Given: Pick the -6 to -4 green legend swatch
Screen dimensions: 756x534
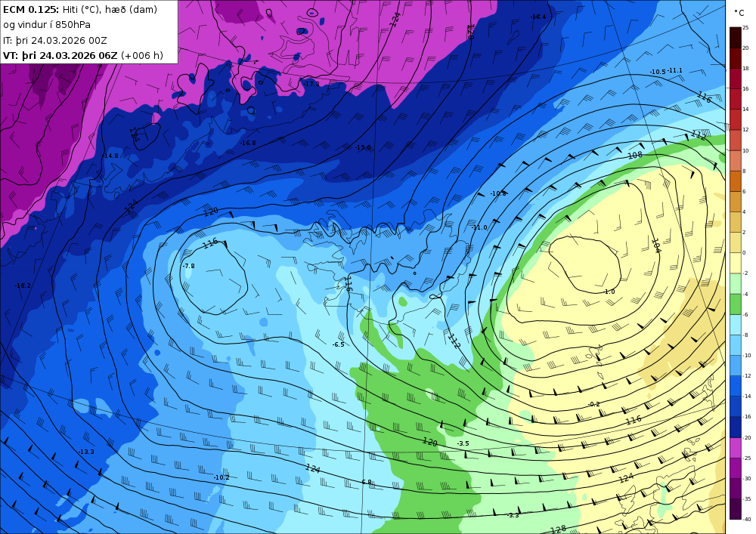Looking at the screenshot, I should tap(736, 304).
